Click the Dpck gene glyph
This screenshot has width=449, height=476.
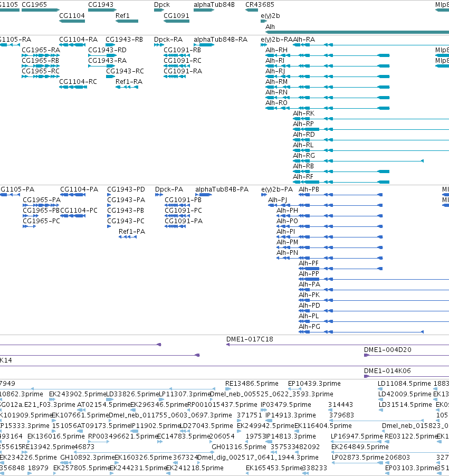click(x=159, y=10)
